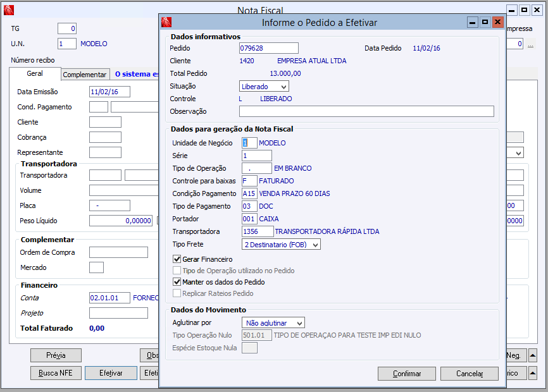Click the Representante input field
The width and height of the screenshot is (548, 392).
105,152
